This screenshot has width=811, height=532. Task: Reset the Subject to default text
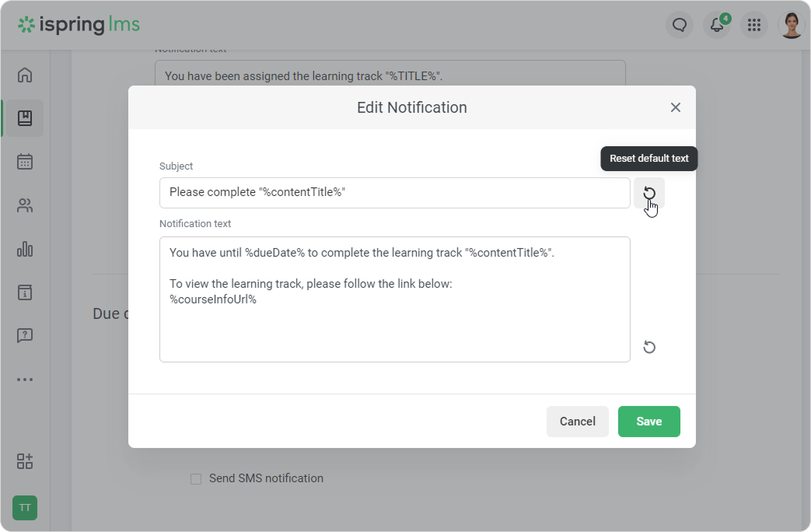click(649, 193)
